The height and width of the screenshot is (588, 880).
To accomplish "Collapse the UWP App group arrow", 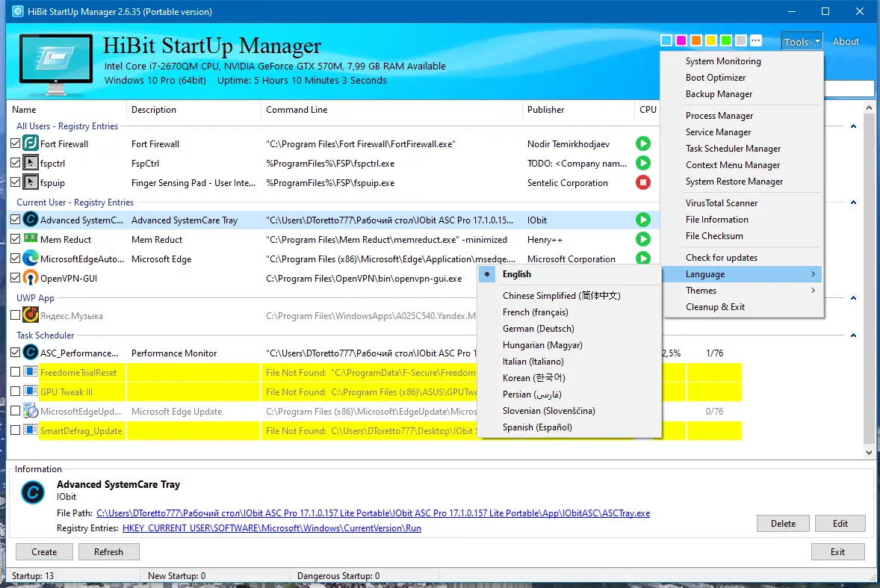I will 853,298.
